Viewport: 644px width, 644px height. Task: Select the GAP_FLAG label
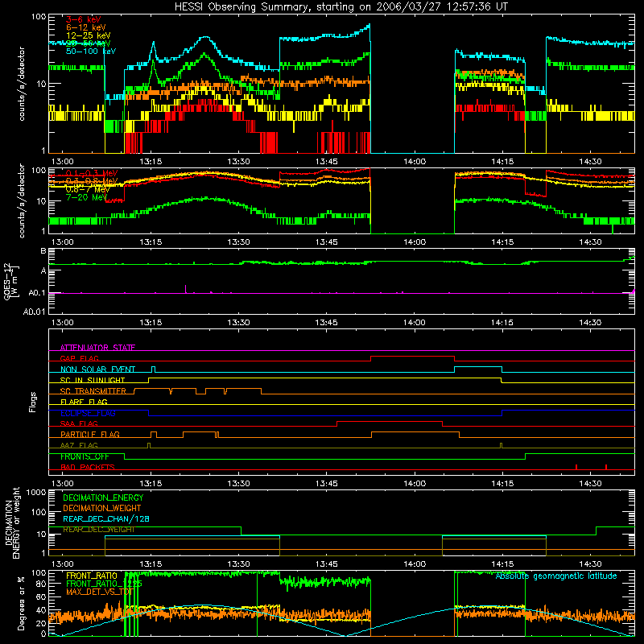click(x=79, y=358)
